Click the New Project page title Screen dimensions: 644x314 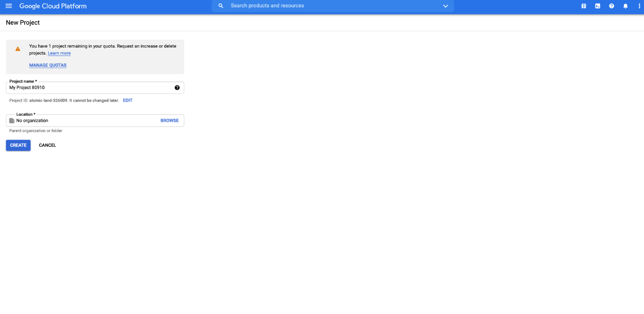click(23, 22)
